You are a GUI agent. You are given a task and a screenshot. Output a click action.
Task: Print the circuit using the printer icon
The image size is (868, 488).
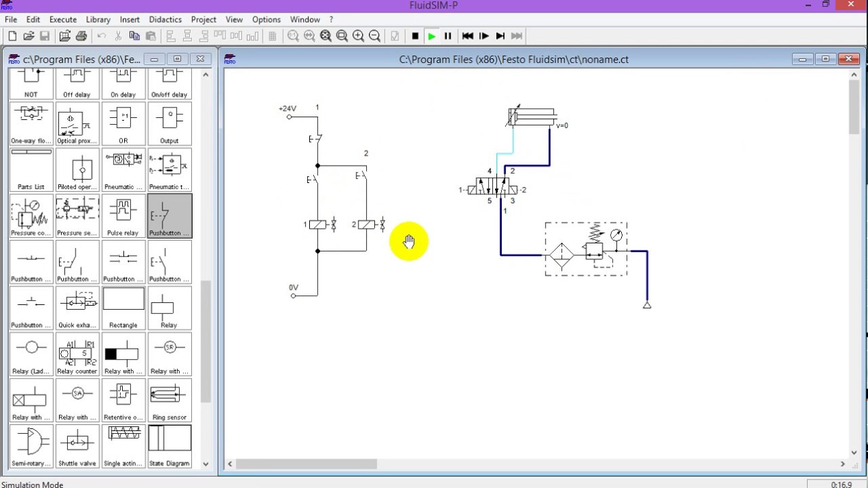pyautogui.click(x=81, y=36)
